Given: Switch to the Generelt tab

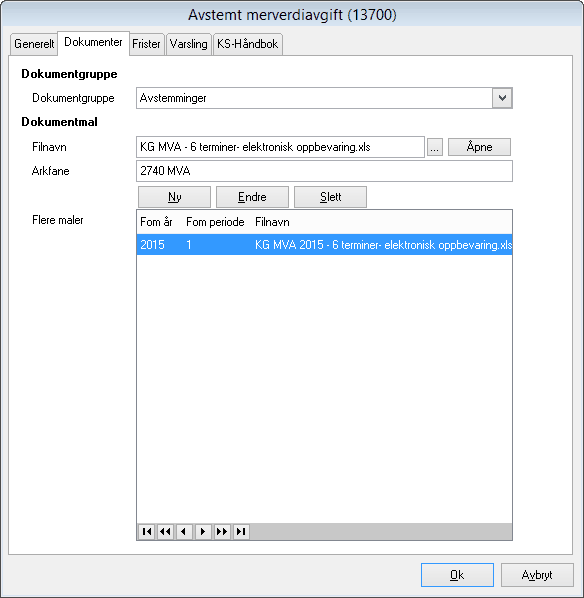Looking at the screenshot, I should point(34,44).
